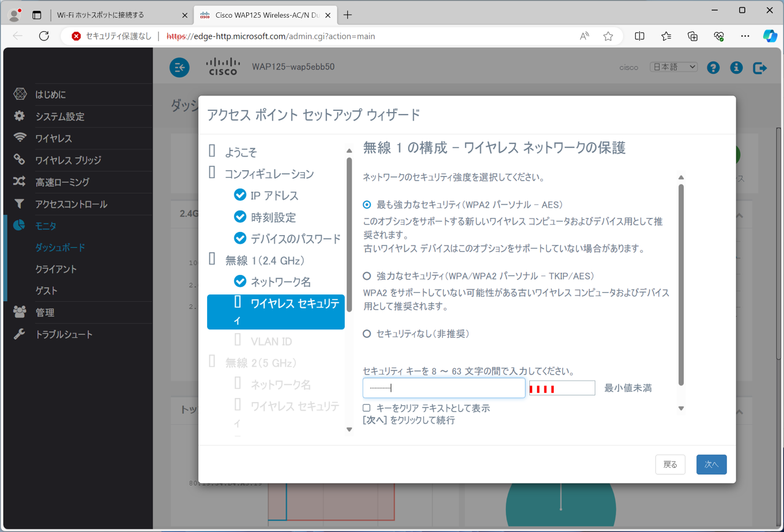
Task: Open Edge settings and more menu
Action: click(x=745, y=36)
